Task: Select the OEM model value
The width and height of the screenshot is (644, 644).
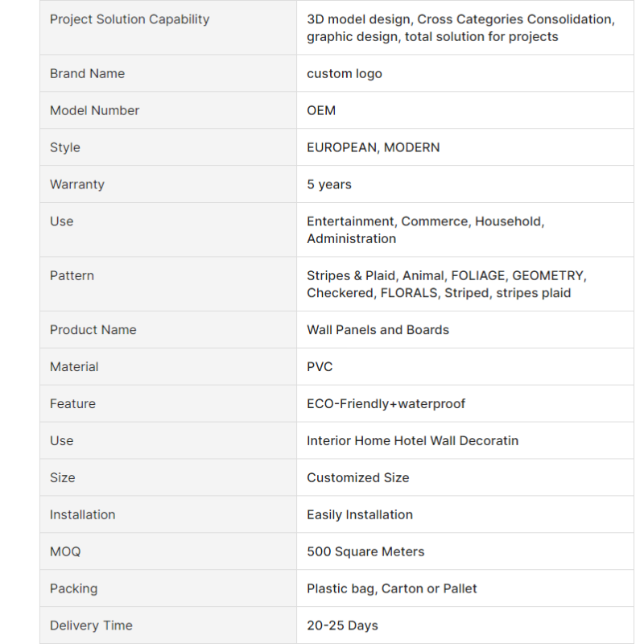Action: pyautogui.click(x=321, y=110)
